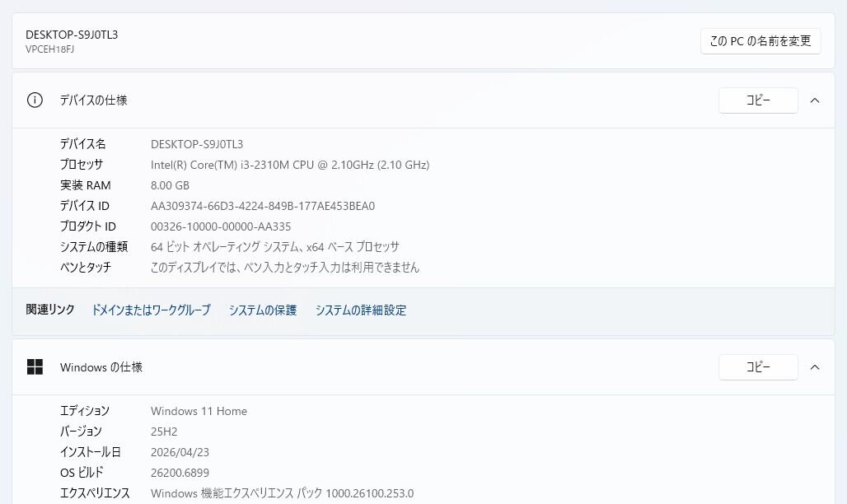Image resolution: width=847 pixels, height=504 pixels.
Task: Select the version value 25H2
Action: pos(164,432)
